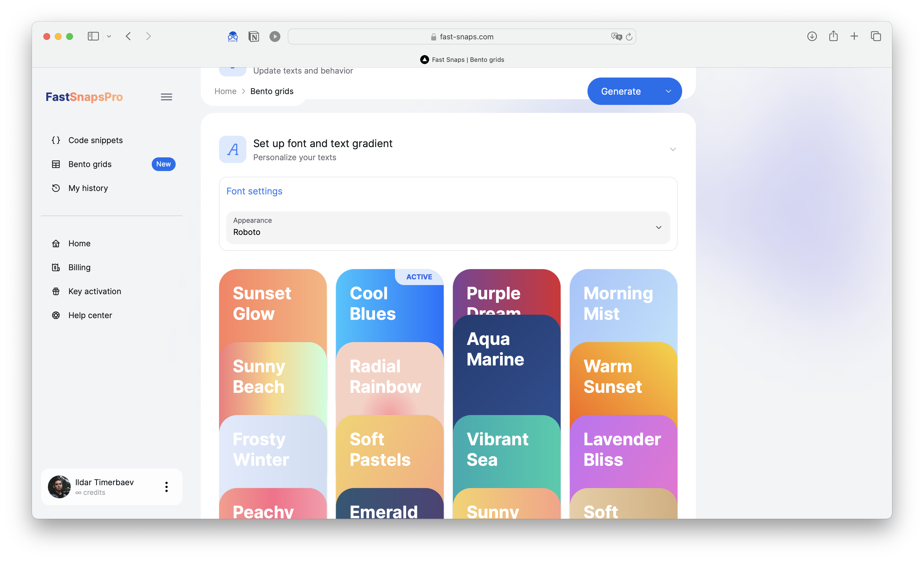The width and height of the screenshot is (924, 561).
Task: Collapse the font and text gradient section
Action: coord(673,150)
